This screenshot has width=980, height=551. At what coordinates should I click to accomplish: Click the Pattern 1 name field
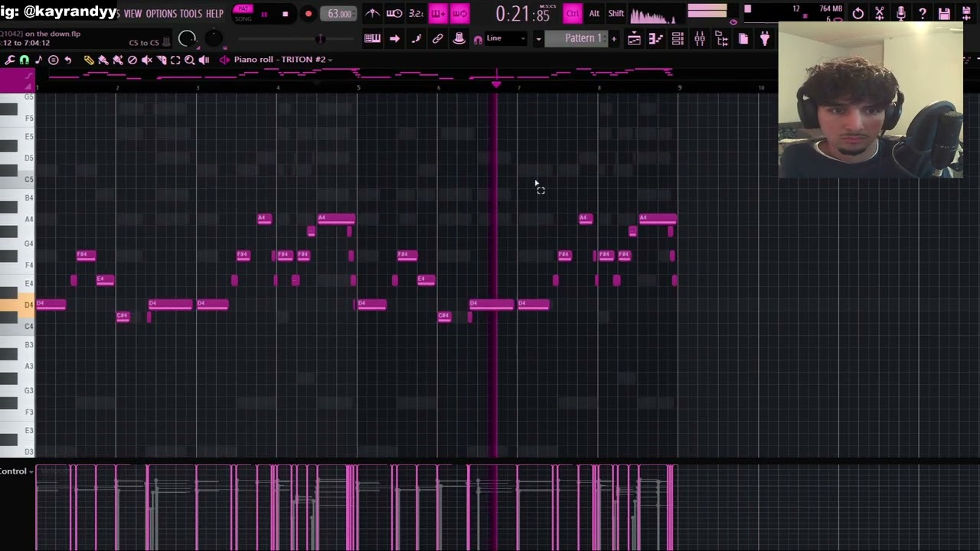(x=576, y=38)
